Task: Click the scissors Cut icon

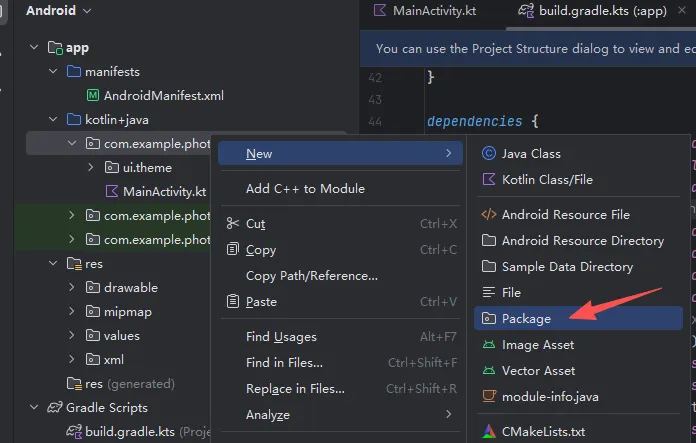Action: click(233, 223)
